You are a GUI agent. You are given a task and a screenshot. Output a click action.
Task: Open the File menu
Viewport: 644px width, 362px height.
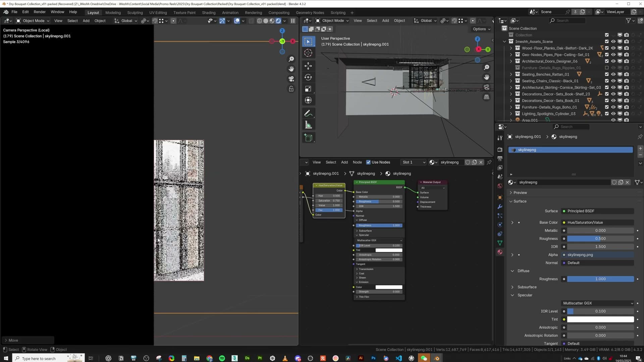click(14, 12)
